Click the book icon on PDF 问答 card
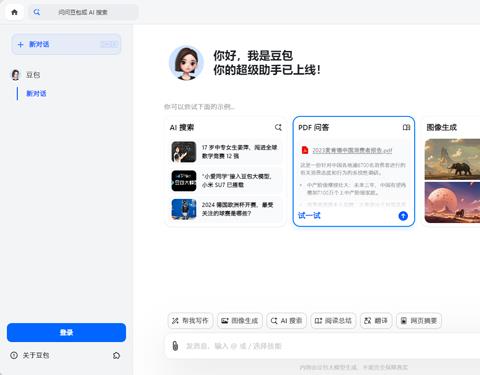The image size is (480, 375). click(406, 127)
